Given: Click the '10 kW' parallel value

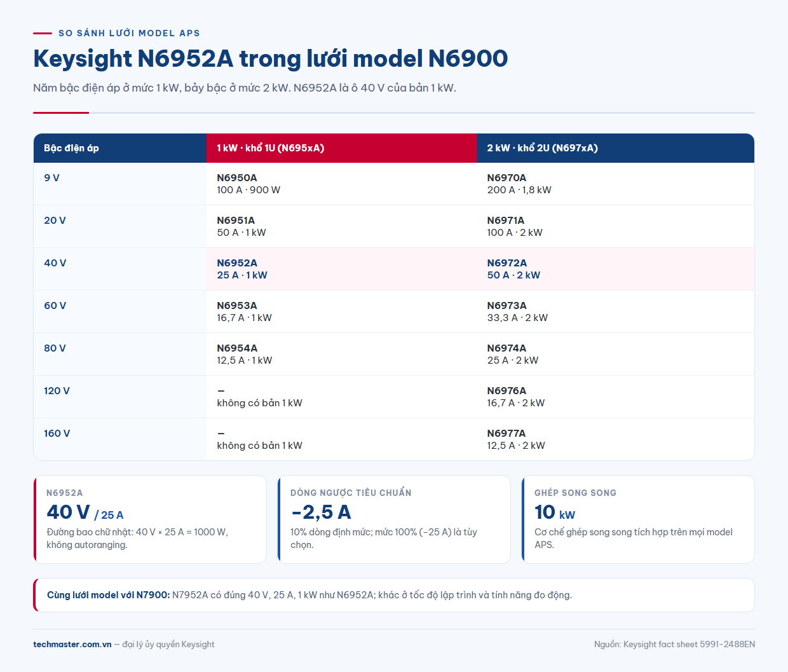Looking at the screenshot, I should coord(555,512).
